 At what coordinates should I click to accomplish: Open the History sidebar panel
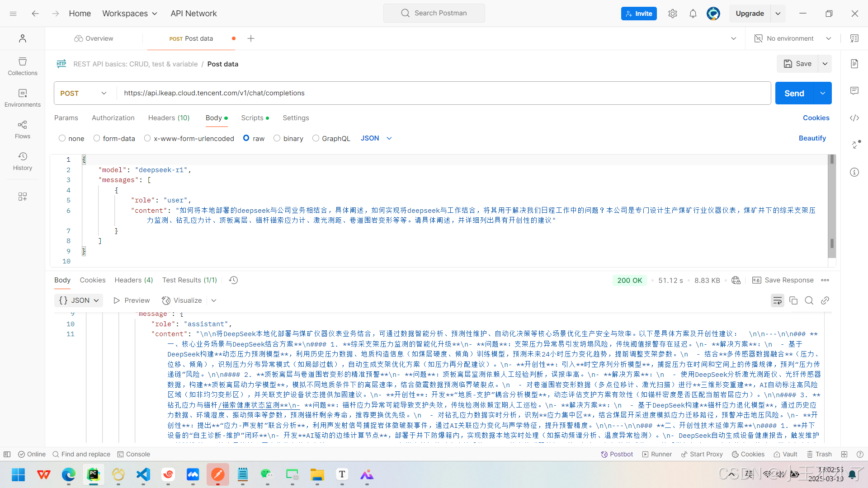point(23,161)
